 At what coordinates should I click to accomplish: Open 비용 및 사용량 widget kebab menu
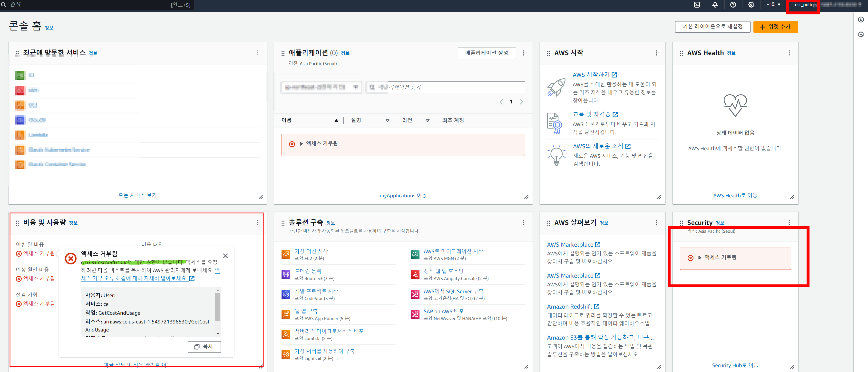(258, 223)
